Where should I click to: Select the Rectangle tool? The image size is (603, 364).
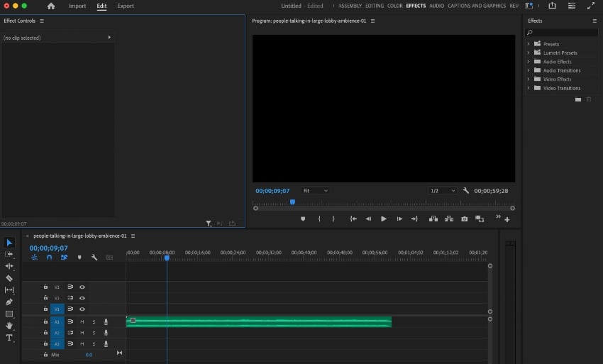pos(9,314)
